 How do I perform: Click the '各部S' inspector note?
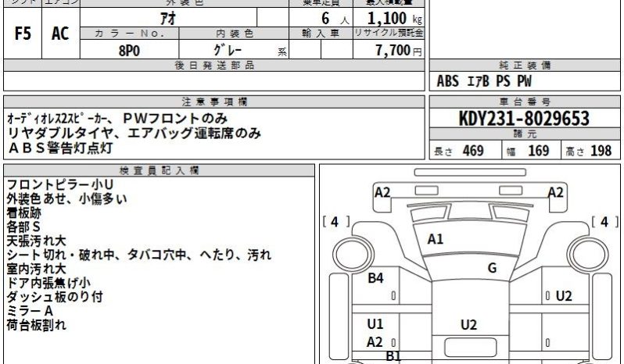tap(23, 227)
